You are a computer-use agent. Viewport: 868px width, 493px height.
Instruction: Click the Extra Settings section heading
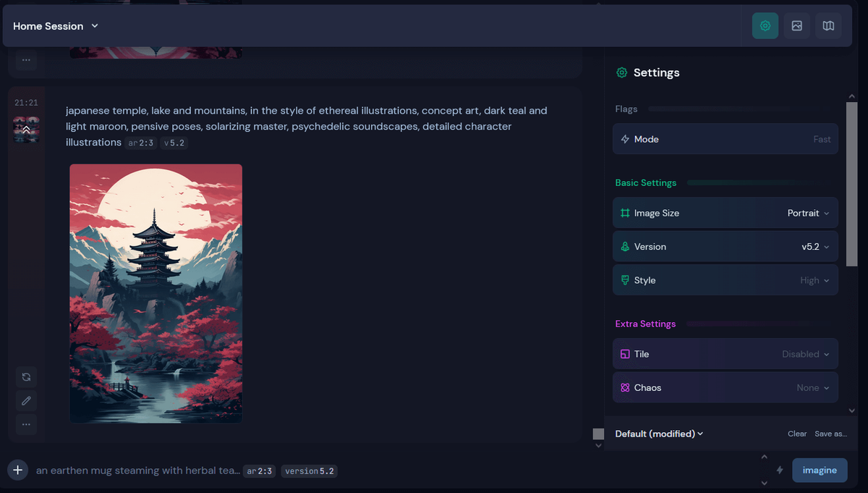[645, 324]
